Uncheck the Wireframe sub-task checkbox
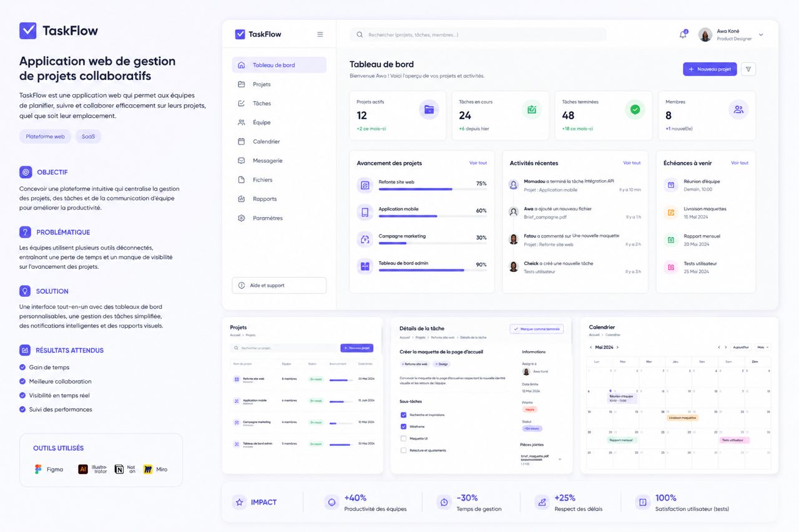 (403, 427)
